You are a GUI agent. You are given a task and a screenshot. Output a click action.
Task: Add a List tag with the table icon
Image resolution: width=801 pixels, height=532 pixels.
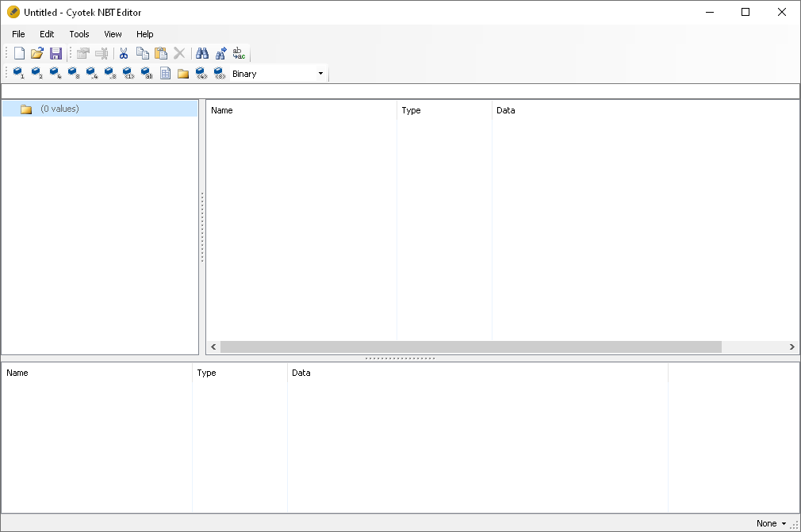coord(165,74)
